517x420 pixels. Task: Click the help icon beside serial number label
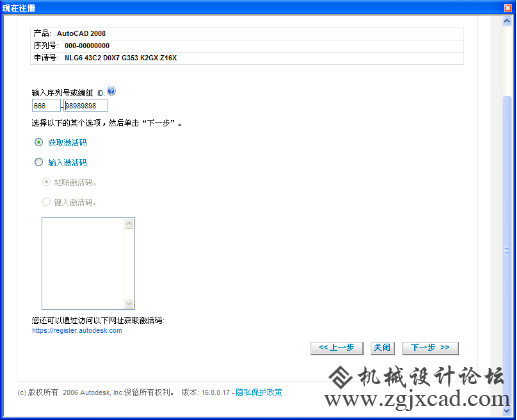point(111,91)
